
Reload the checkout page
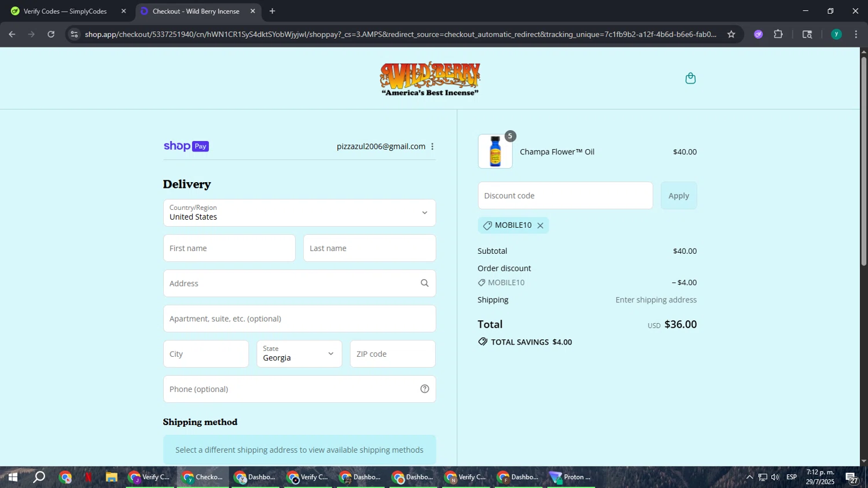pos(51,34)
